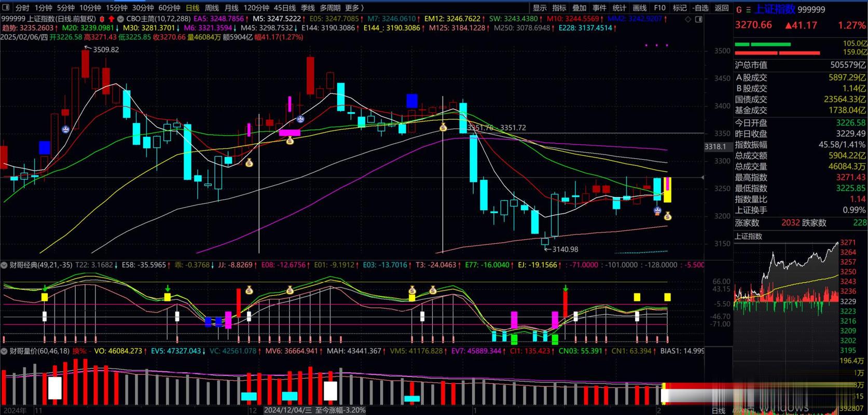868x415 pixels.
Task: Click the 返回 back button
Action: tap(722, 8)
